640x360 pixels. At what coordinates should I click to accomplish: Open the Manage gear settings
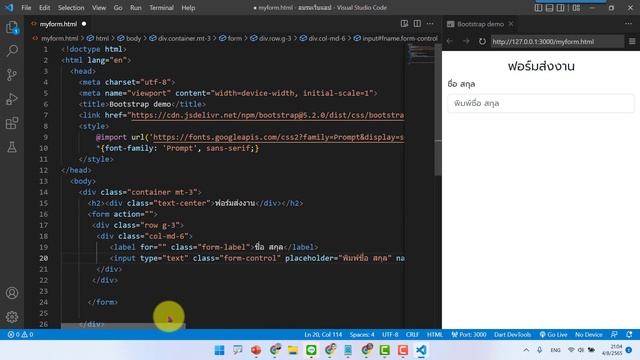[12, 317]
